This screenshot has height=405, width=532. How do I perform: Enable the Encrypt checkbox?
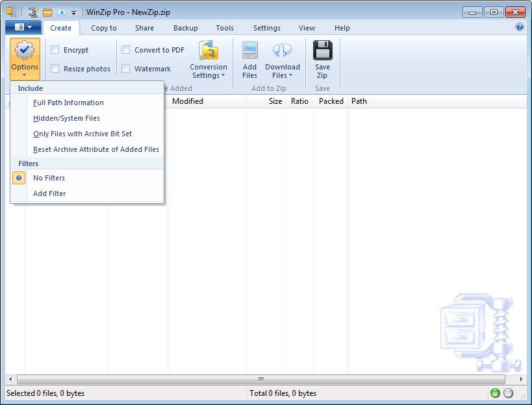(55, 50)
